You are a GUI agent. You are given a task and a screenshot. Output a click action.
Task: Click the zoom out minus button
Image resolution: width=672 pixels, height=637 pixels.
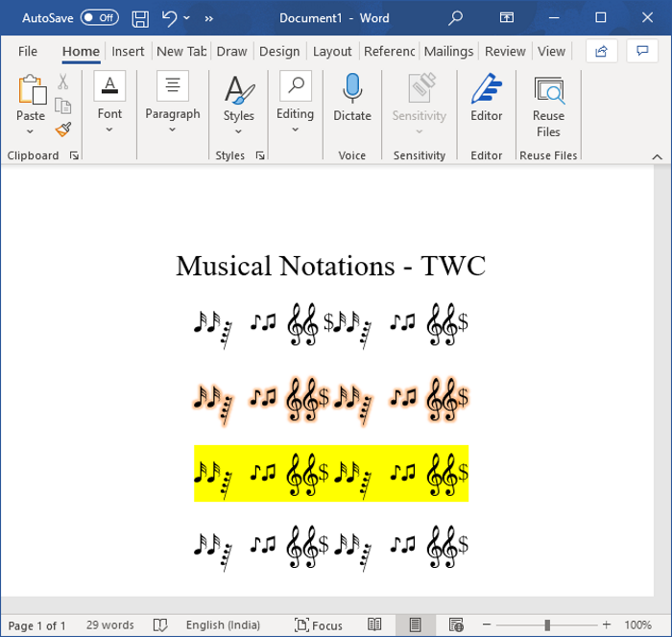tap(487, 625)
